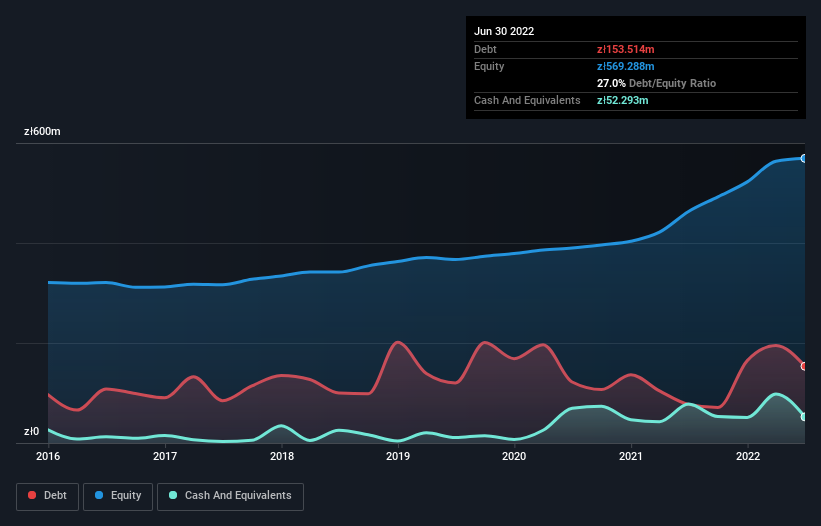Screen dimensions: 821x526
Task: Toggle the Cash And Equivalents legend button
Action: [230, 496]
